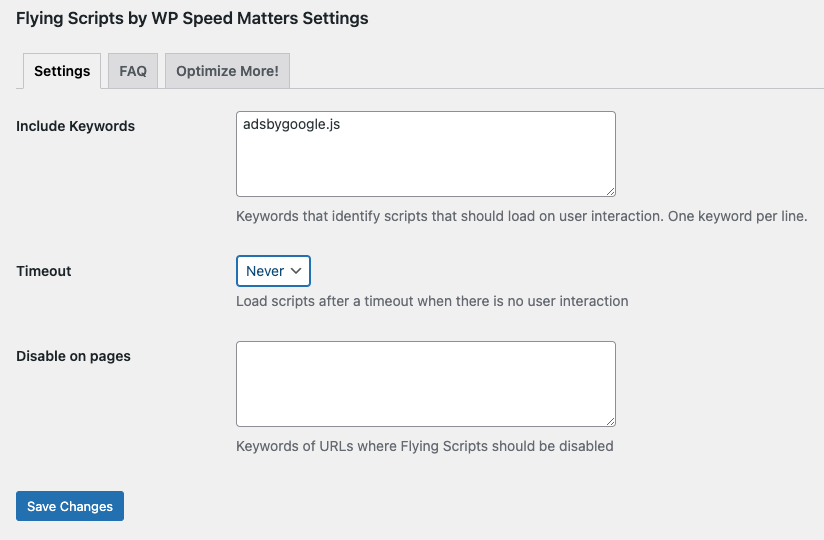The image size is (824, 540).
Task: Open the Timeout dropdown showing Never
Action: coord(273,271)
